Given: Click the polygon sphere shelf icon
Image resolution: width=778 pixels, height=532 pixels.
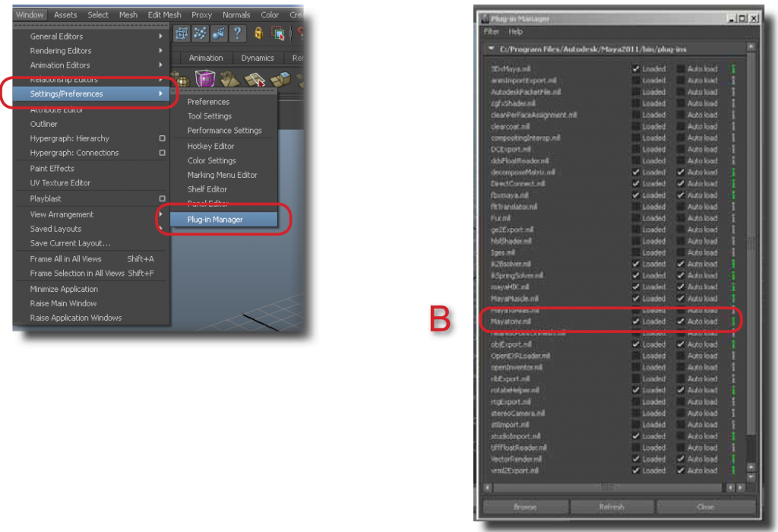Looking at the screenshot, I should click(x=182, y=82).
